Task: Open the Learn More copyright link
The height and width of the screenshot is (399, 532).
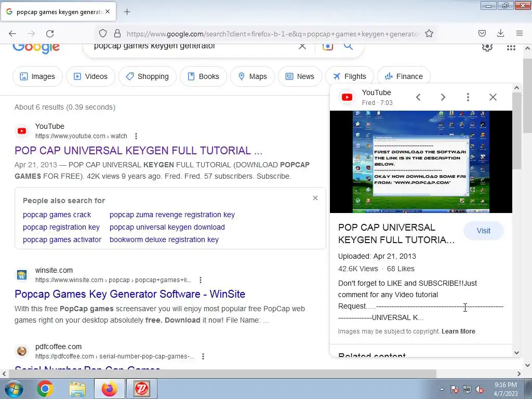Action: (x=458, y=331)
